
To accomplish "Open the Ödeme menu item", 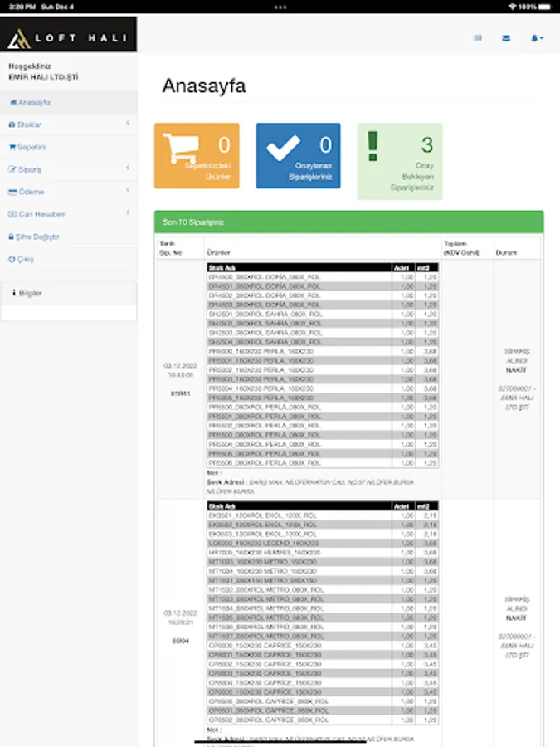I will tap(69, 192).
